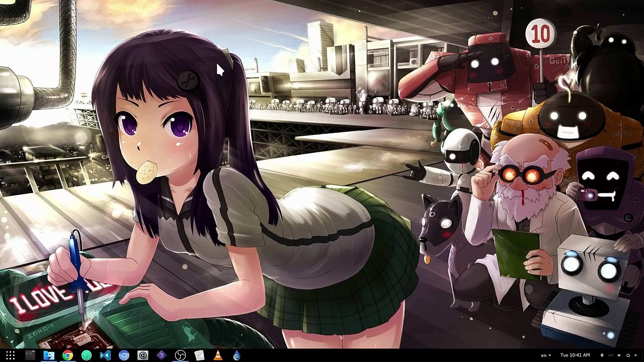This screenshot has width=644, height=362.
Task: Launch the purple diamond 3 app
Action: pyautogui.click(x=162, y=355)
